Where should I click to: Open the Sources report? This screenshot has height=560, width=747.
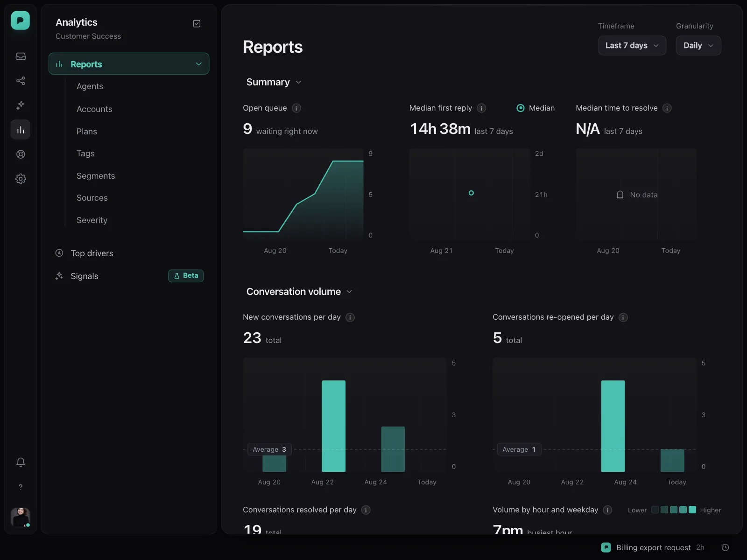click(92, 198)
